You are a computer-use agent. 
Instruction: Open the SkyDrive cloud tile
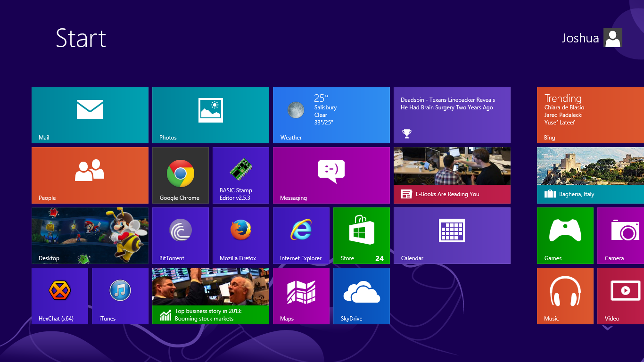[x=361, y=296]
